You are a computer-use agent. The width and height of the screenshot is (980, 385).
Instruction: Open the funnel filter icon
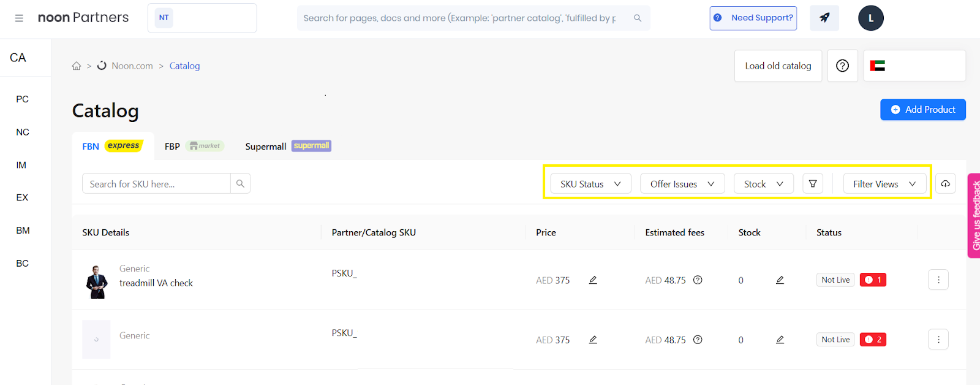click(813, 183)
